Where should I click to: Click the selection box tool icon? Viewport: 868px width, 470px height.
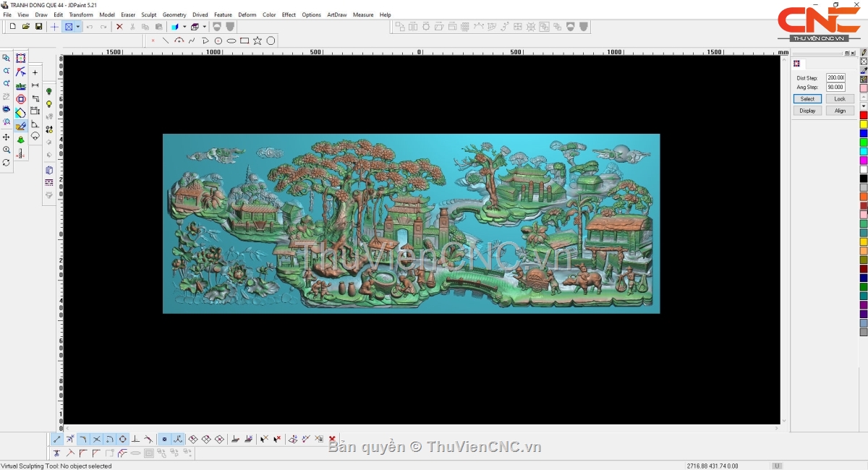point(21,58)
